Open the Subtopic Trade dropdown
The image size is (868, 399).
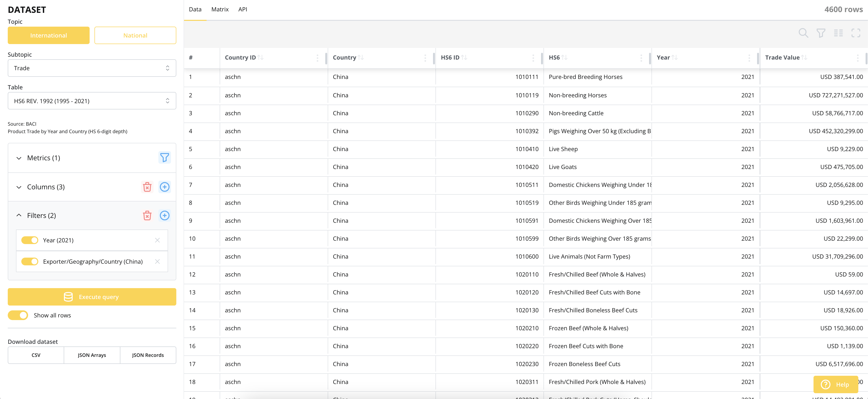[x=92, y=68]
